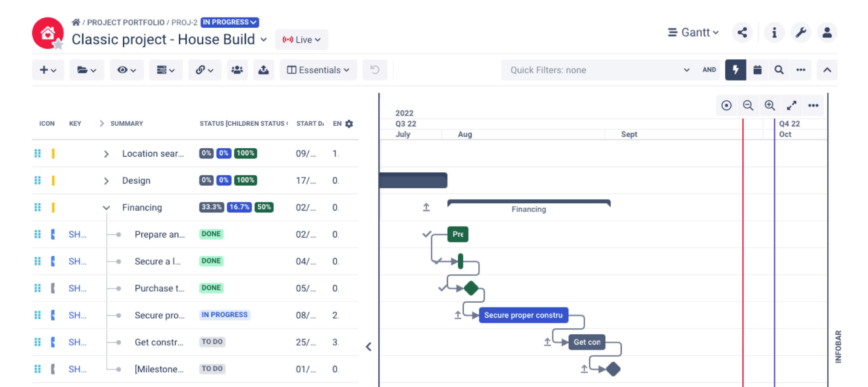Open the Gantt view selector
Image resolution: width=868 pixels, height=387 pixels.
point(694,32)
